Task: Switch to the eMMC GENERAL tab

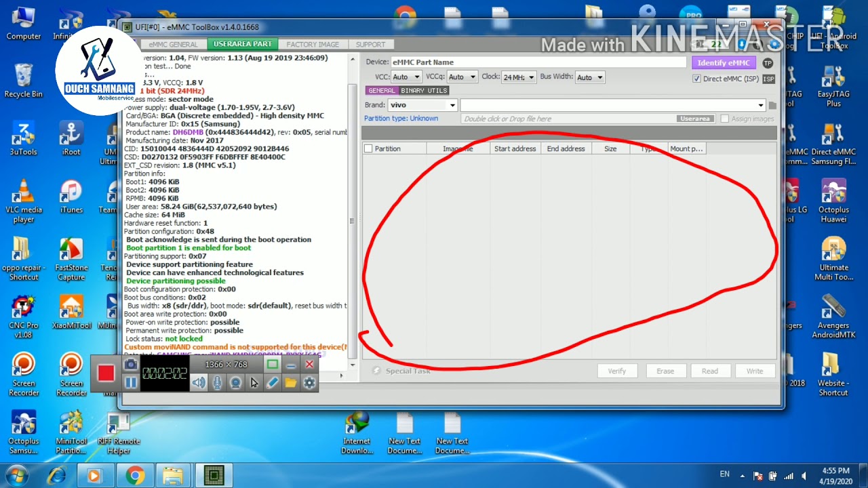Action: 174,44
